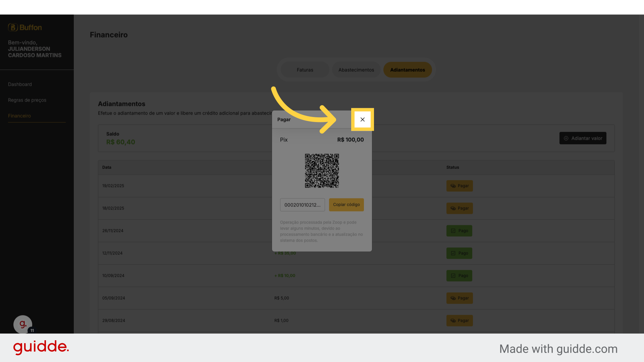Viewport: 644px width, 362px height.
Task: Click the date 26/11/2024
Action: 113,231
